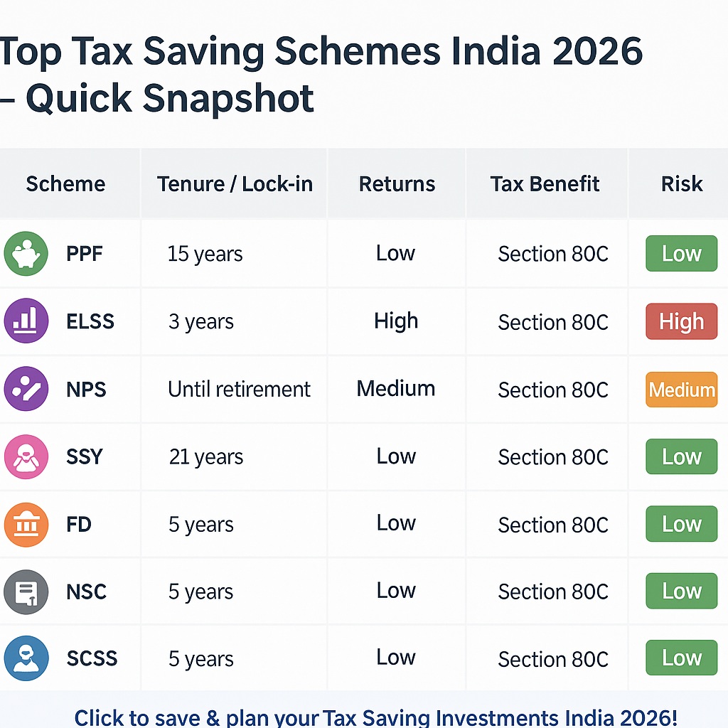Click the 'Until retirement' tenure cell
Image resolution: width=728 pixels, height=728 pixels.
coord(240,390)
